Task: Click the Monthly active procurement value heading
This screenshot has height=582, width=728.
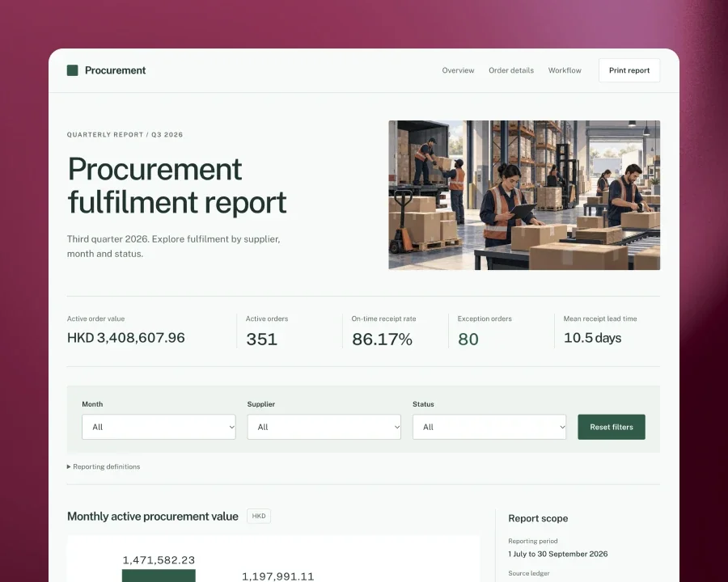Action: [153, 516]
